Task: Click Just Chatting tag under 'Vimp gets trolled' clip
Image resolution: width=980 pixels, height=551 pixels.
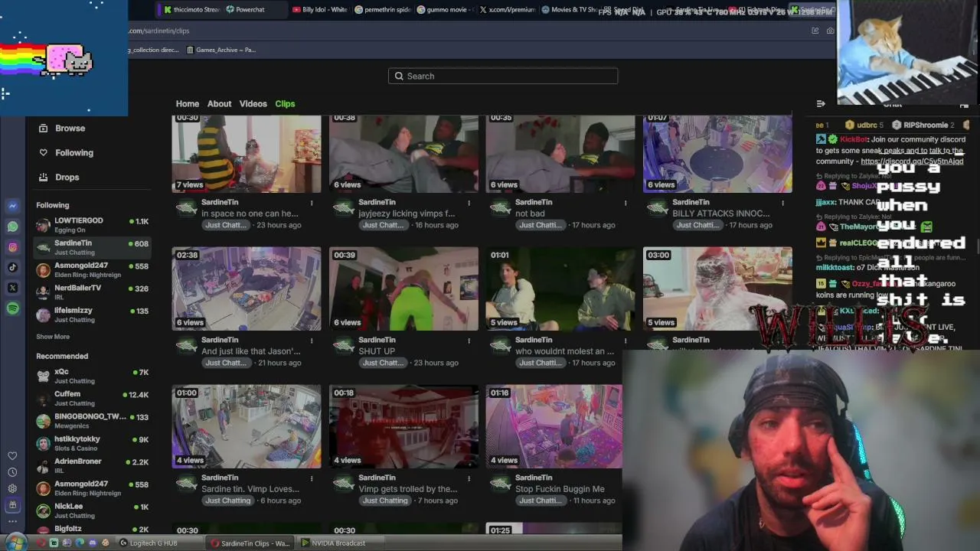Action: pos(385,500)
